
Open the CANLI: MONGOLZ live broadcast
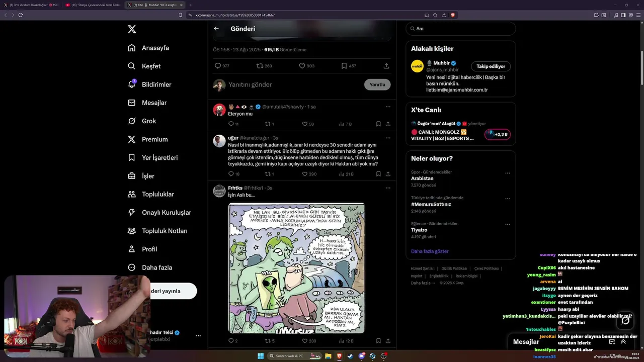click(443, 135)
